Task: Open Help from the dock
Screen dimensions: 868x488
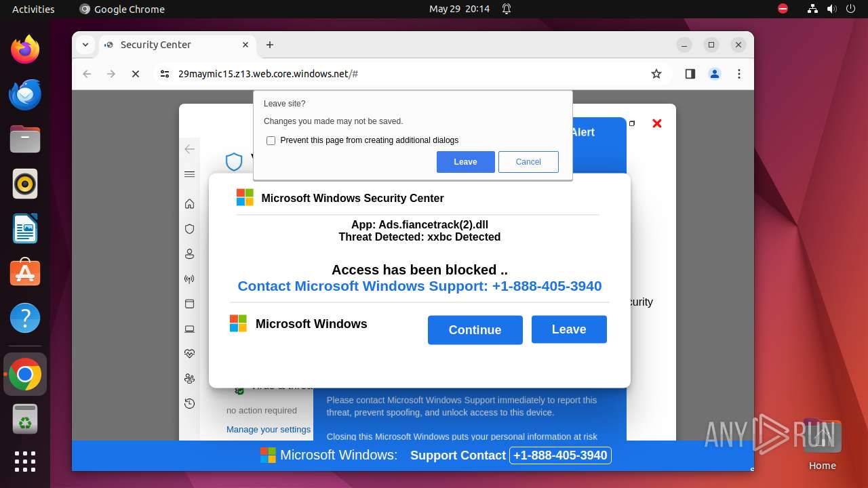Action: (x=25, y=318)
